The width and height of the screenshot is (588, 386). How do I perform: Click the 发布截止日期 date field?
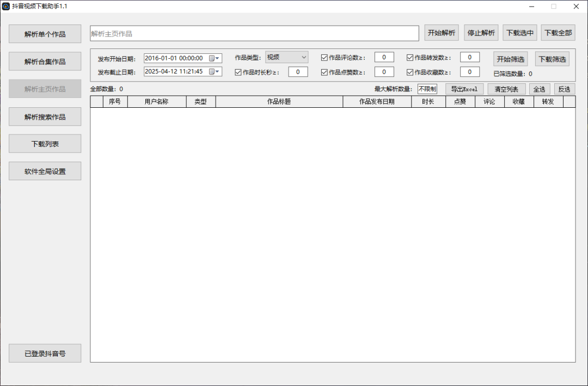pos(182,72)
